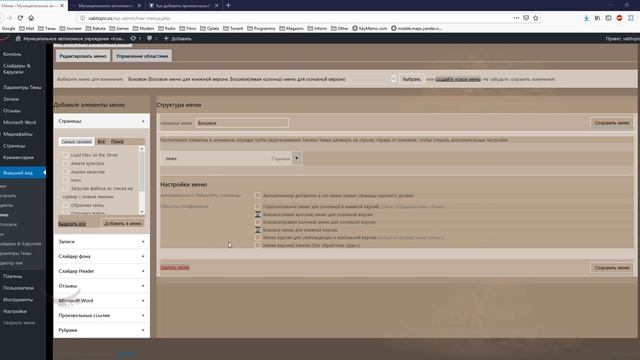Open the new browser tab plus icon
This screenshot has width=640, height=360.
pos(228,5)
